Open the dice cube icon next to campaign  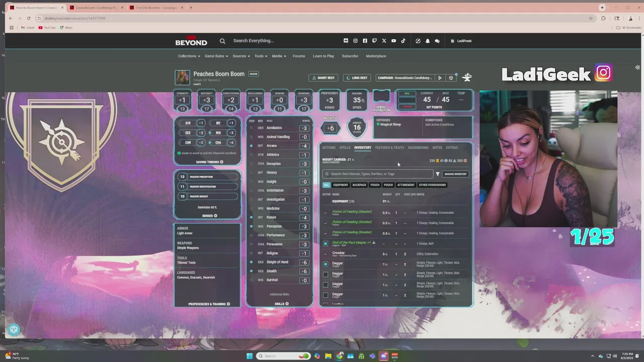[x=451, y=78]
